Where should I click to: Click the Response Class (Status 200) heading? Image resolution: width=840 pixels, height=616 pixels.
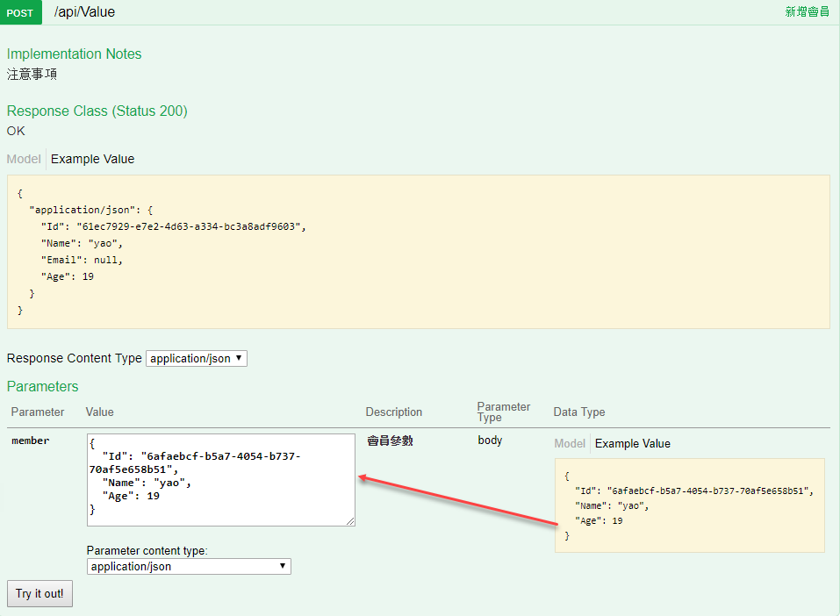(x=97, y=111)
